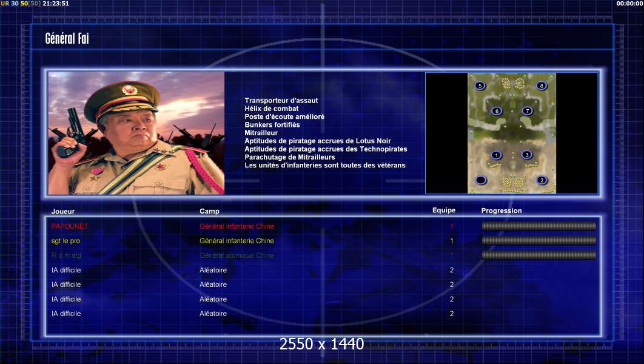
Task: Click the Général Fai portrait image
Action: (x=136, y=133)
